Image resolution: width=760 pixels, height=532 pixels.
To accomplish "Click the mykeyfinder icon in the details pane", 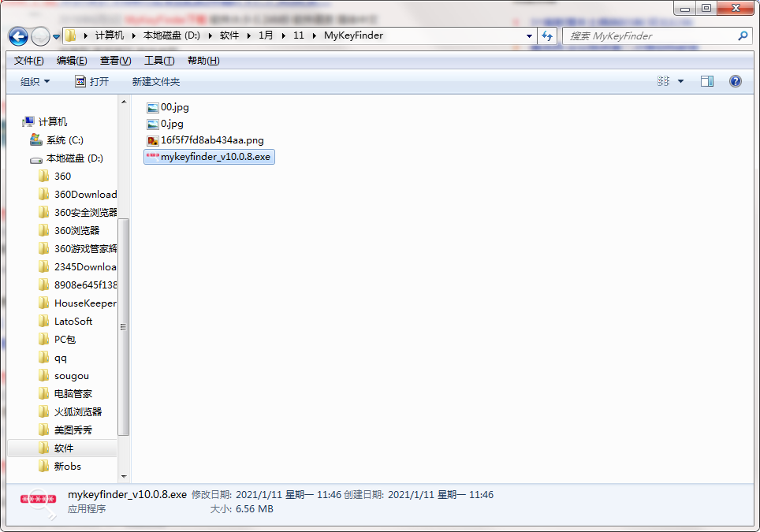I will point(37,501).
